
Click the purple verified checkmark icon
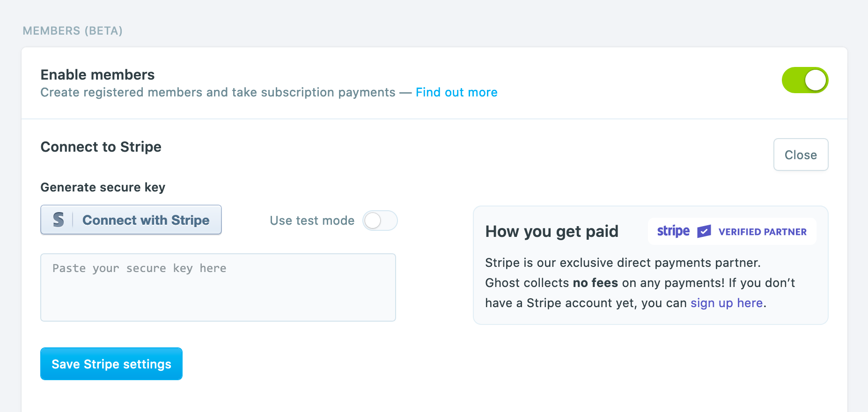[703, 231]
